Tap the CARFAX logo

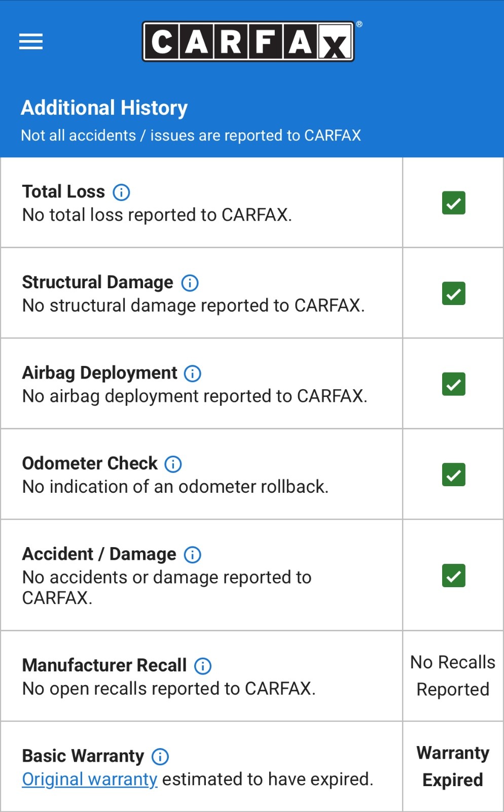pyautogui.click(x=248, y=42)
